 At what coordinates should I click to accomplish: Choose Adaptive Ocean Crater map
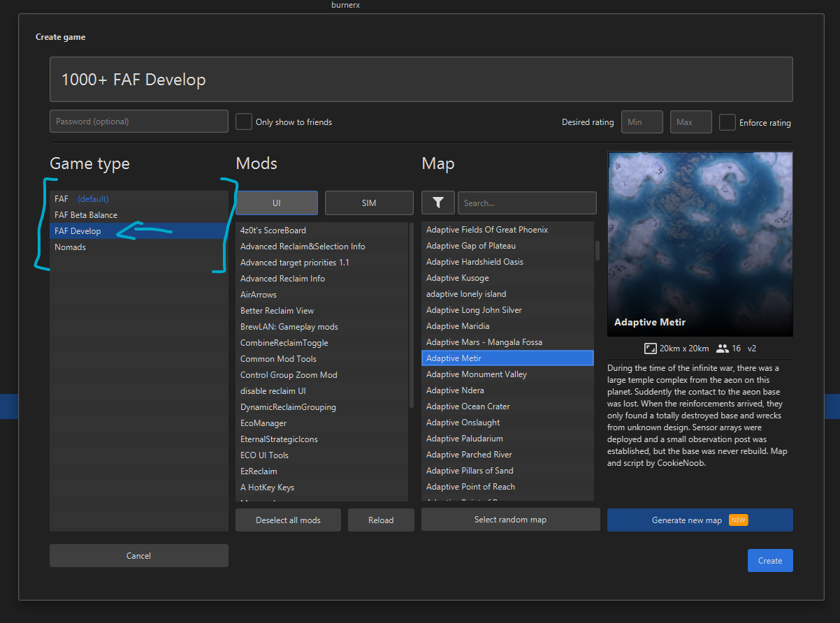pos(507,406)
